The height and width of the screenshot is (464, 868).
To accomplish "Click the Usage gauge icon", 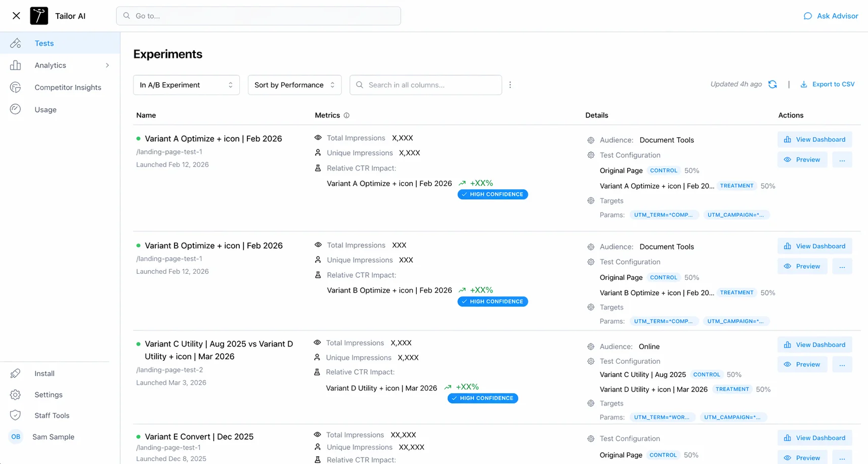I will point(16,109).
